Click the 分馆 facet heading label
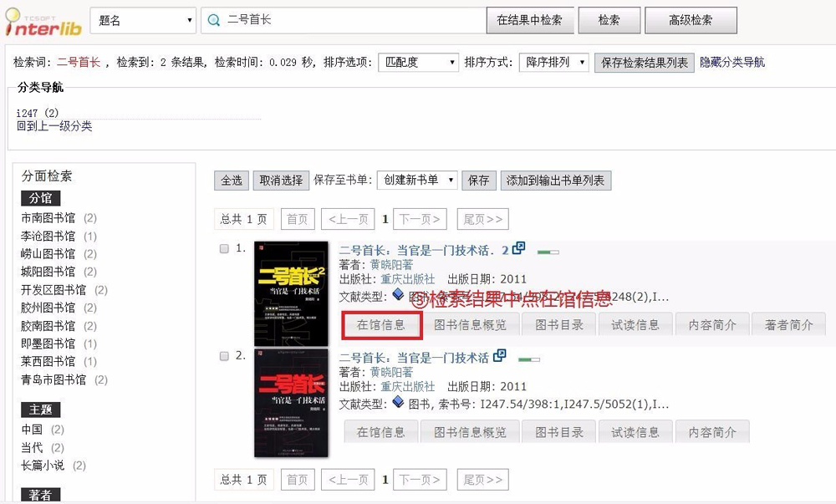This screenshot has width=836, height=504. 40,198
